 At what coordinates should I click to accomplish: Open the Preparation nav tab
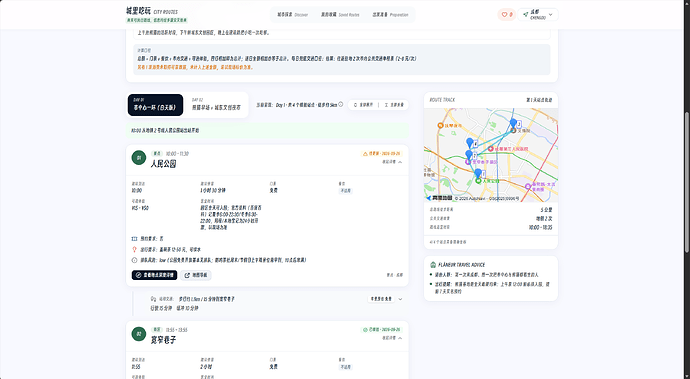coord(390,15)
